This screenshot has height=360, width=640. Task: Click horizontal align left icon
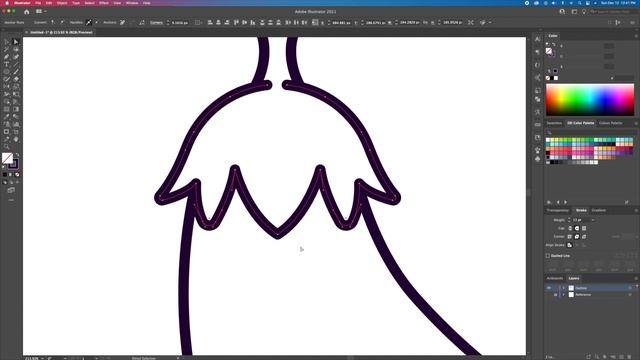tap(210, 22)
